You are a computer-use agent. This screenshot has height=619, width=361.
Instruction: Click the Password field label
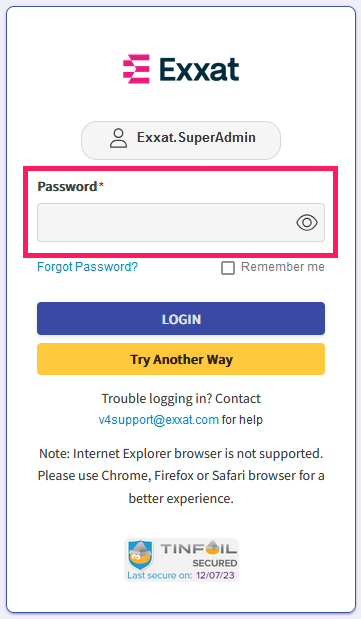(70, 186)
